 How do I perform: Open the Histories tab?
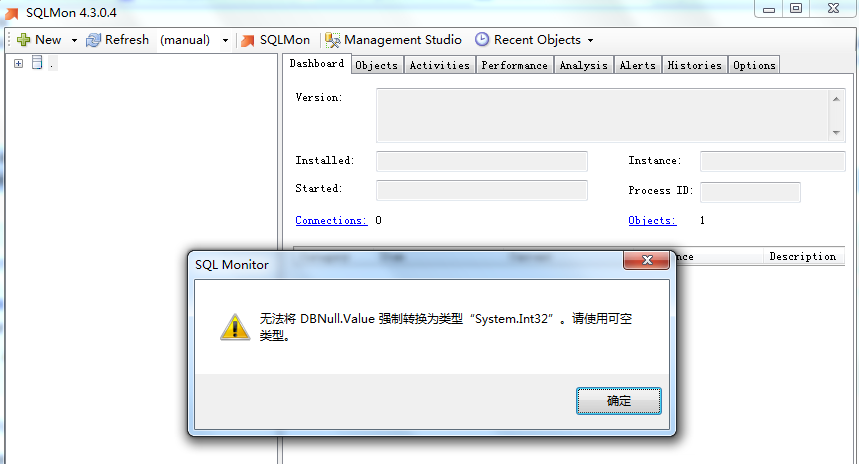click(695, 65)
